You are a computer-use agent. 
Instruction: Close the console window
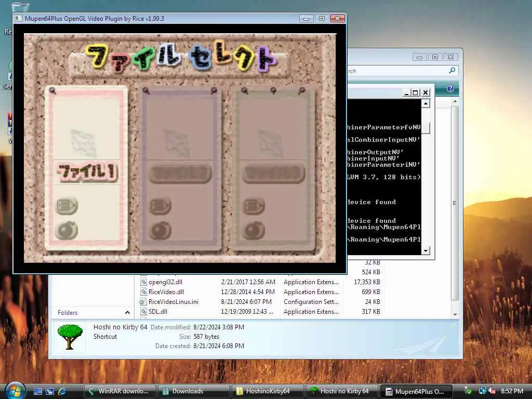[425, 92]
